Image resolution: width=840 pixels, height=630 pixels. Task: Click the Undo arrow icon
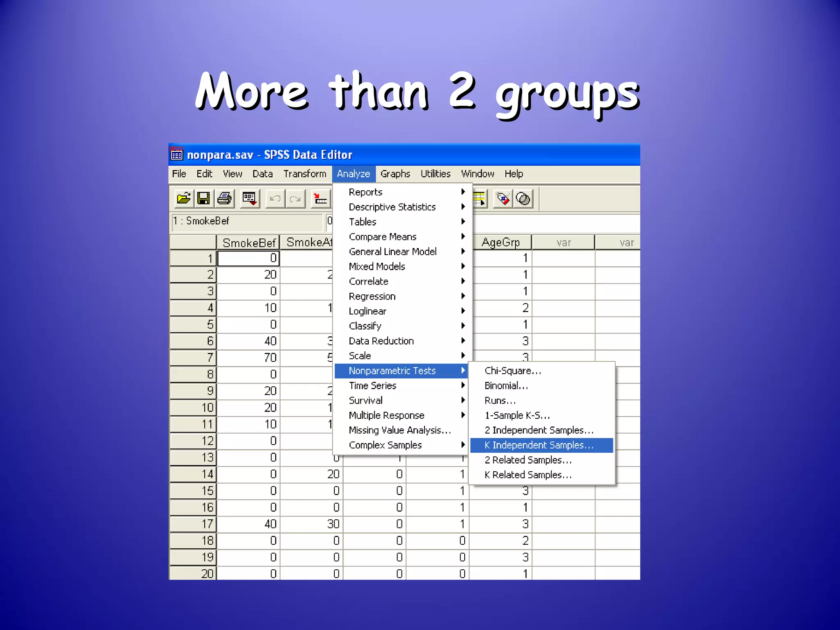coord(275,199)
